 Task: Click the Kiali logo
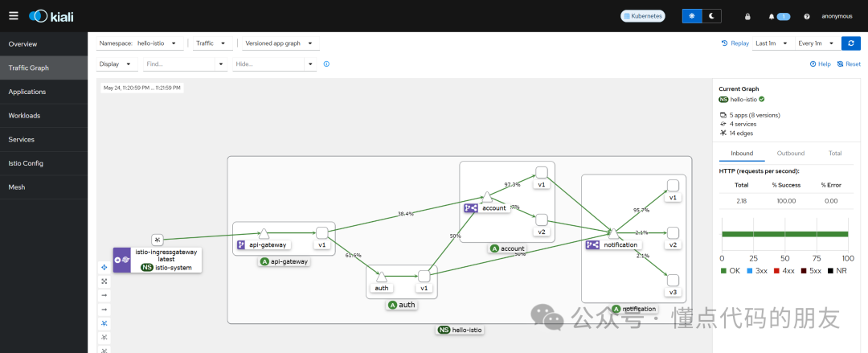(51, 17)
